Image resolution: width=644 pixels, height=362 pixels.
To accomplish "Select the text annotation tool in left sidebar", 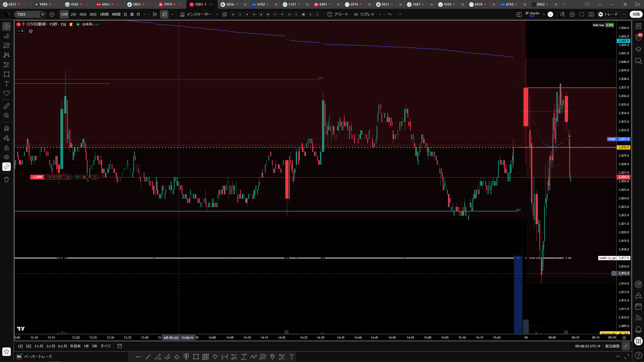I will pos(7,84).
